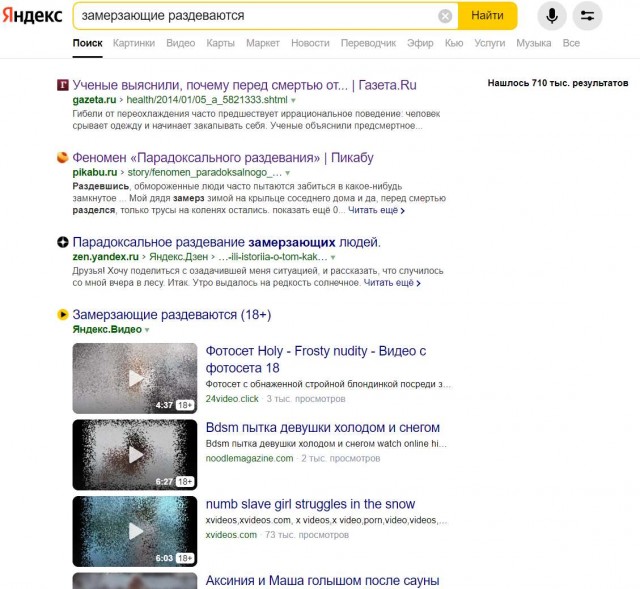Switch to the Эфир tab

[x=420, y=43]
